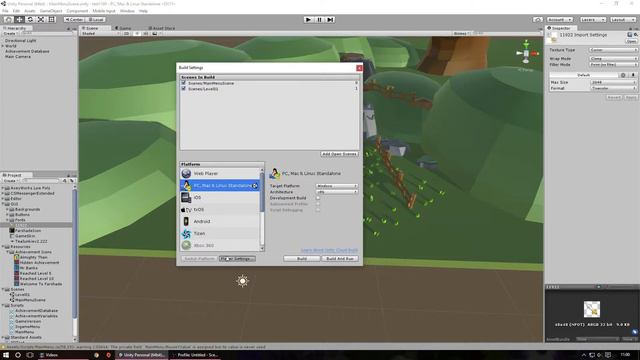This screenshot has width=640, height=360.
Task: Click the Pause button in the toolbar
Action: (x=319, y=19)
